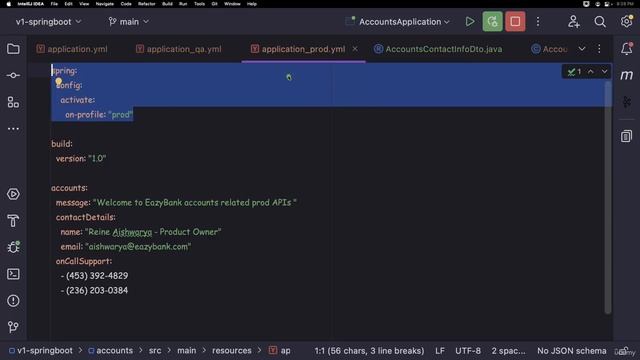Close the application_prod.yml tab
Image resolution: width=640 pixels, height=360 pixels.
coord(355,49)
